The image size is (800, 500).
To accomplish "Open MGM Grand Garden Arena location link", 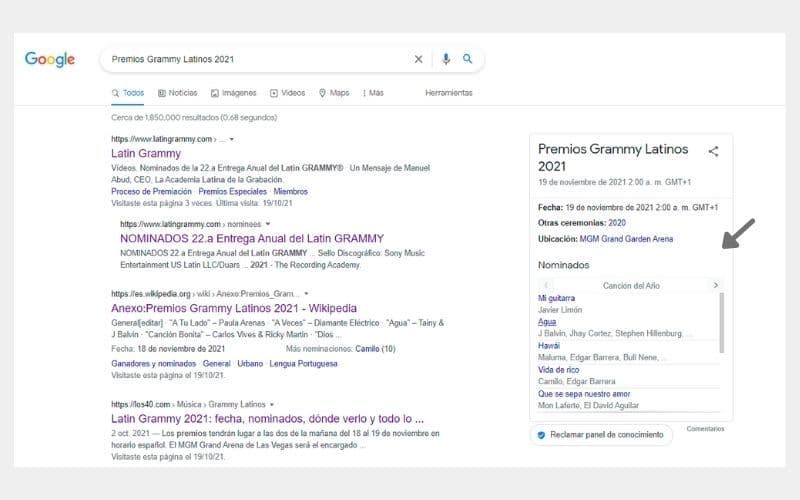I will click(x=626, y=239).
